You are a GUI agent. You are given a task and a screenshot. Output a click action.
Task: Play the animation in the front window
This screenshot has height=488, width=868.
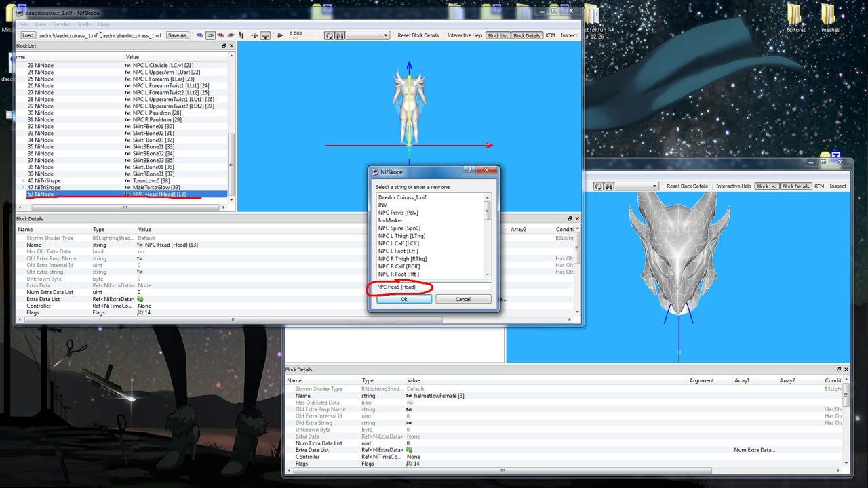tap(280, 35)
